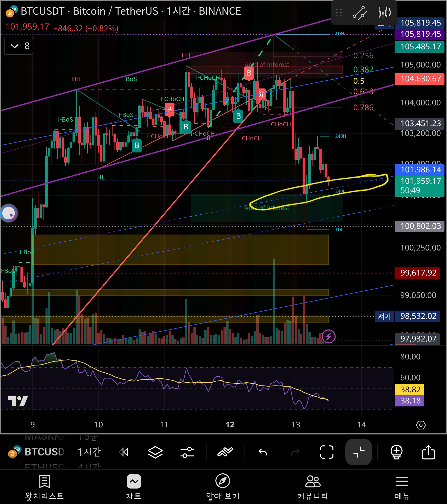The width and height of the screenshot is (447, 504).
Task: Redo the chart action
Action: [295, 452]
